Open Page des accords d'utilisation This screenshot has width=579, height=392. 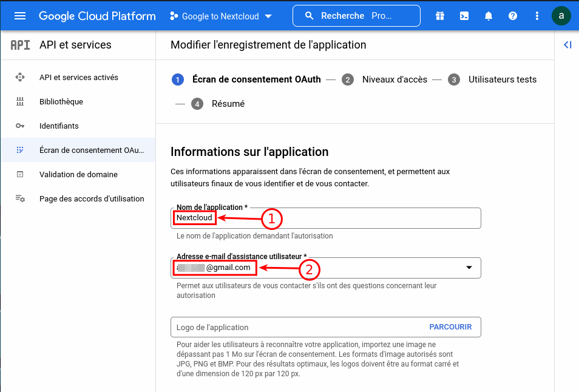(78, 198)
